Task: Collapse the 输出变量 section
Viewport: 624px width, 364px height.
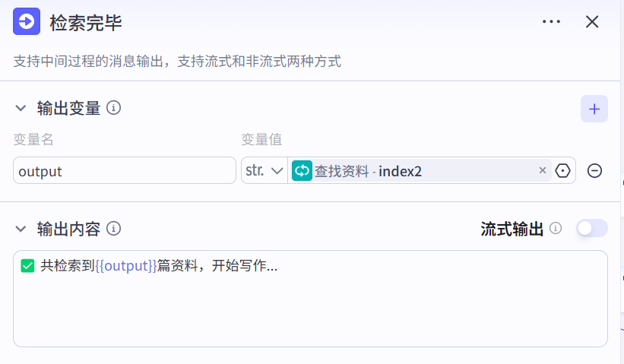Action: coord(21,108)
